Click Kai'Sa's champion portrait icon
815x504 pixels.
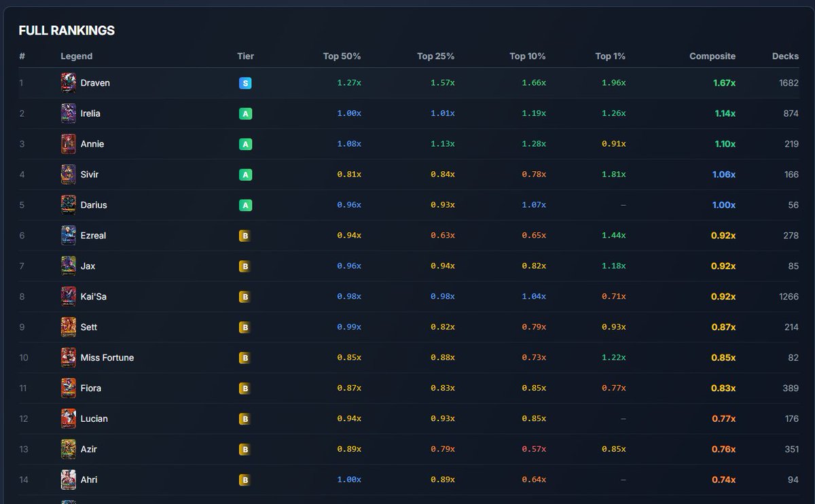(68, 297)
